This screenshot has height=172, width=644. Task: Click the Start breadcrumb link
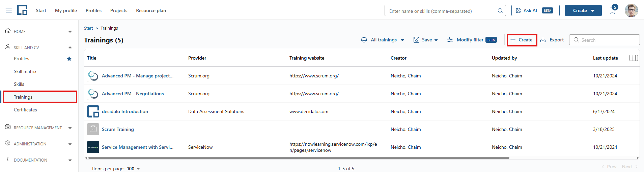pyautogui.click(x=88, y=28)
